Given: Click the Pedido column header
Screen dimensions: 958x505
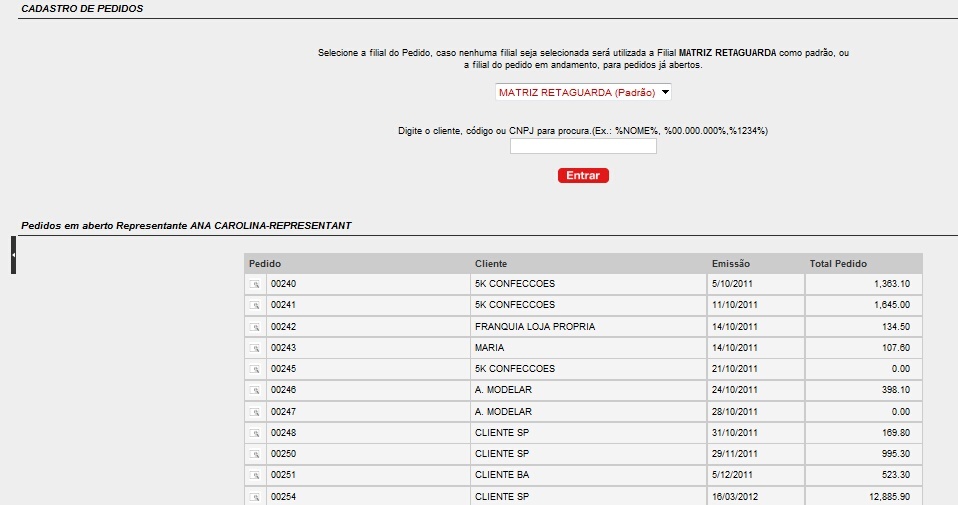Looking at the screenshot, I should (265, 264).
